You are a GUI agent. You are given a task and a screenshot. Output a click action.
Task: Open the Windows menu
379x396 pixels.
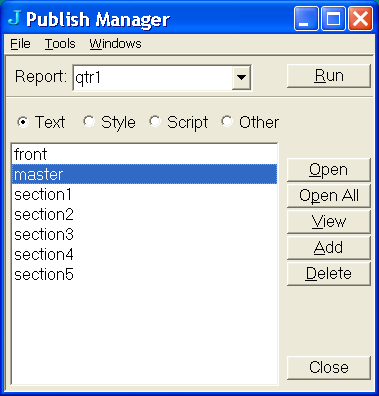pyautogui.click(x=115, y=44)
